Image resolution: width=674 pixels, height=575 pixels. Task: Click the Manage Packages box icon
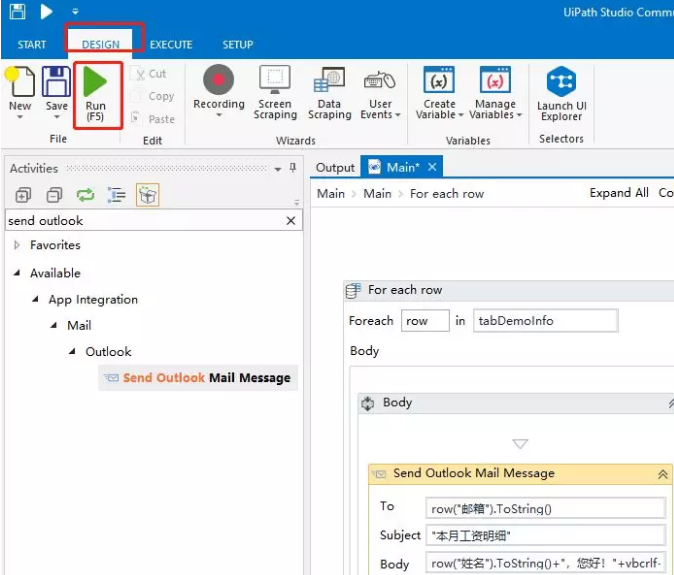tap(147, 195)
